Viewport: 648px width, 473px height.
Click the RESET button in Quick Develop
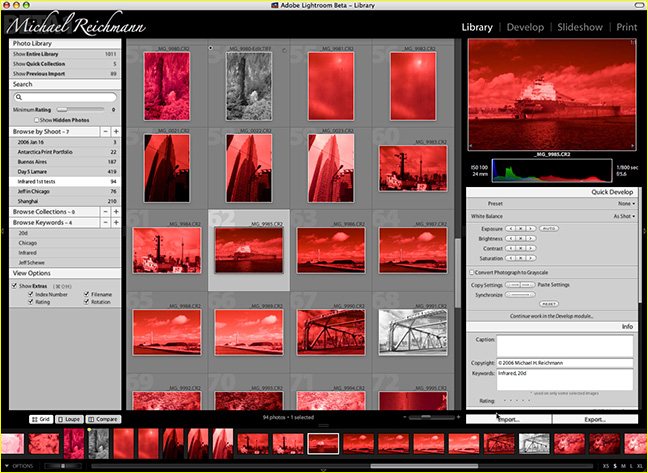coord(549,304)
